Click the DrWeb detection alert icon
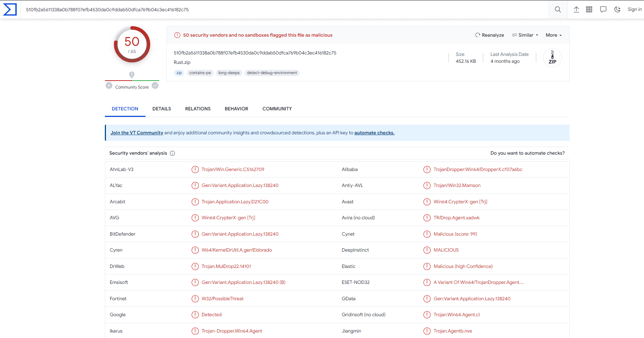 pos(195,266)
